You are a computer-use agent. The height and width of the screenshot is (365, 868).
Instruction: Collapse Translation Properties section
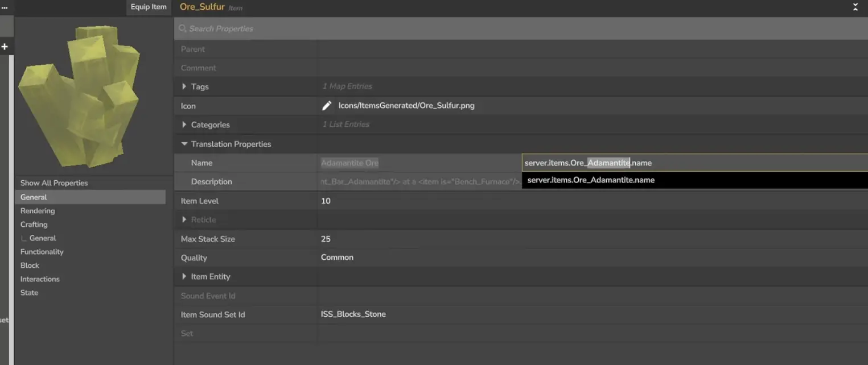click(x=184, y=144)
